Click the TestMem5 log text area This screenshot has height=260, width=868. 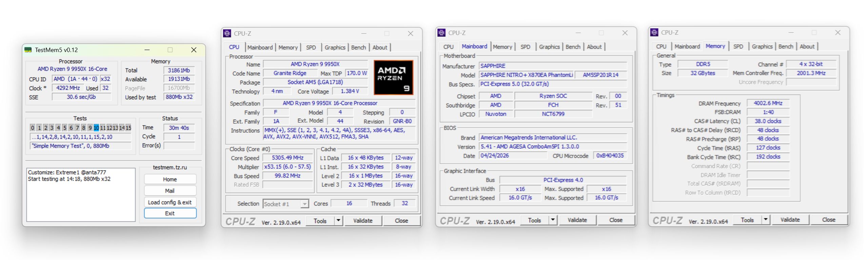point(81,195)
